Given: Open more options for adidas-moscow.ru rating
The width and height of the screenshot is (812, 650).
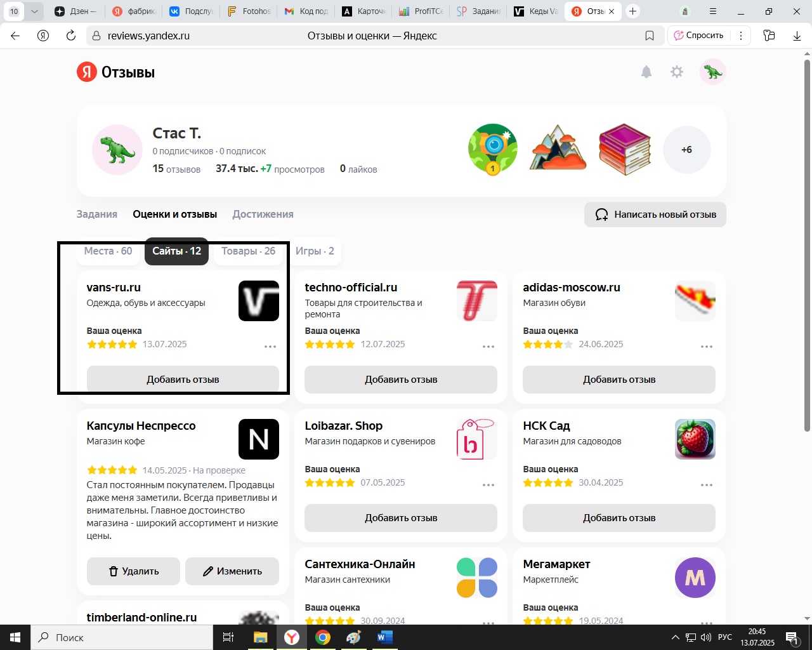Looking at the screenshot, I should click(707, 347).
